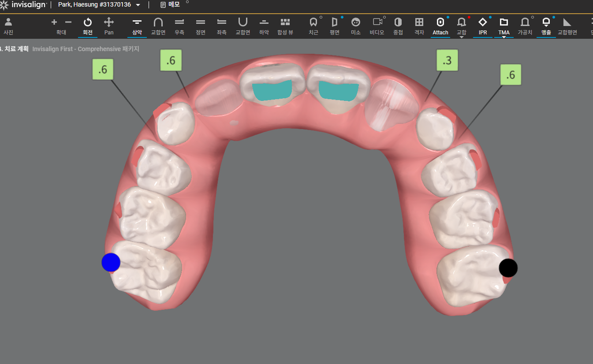Expand the patient Park, Haesung dropdown
Image resolution: width=593 pixels, height=364 pixels.
point(138,5)
